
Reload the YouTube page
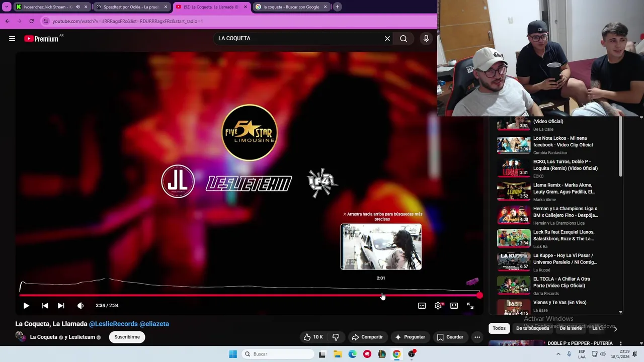[x=31, y=21]
